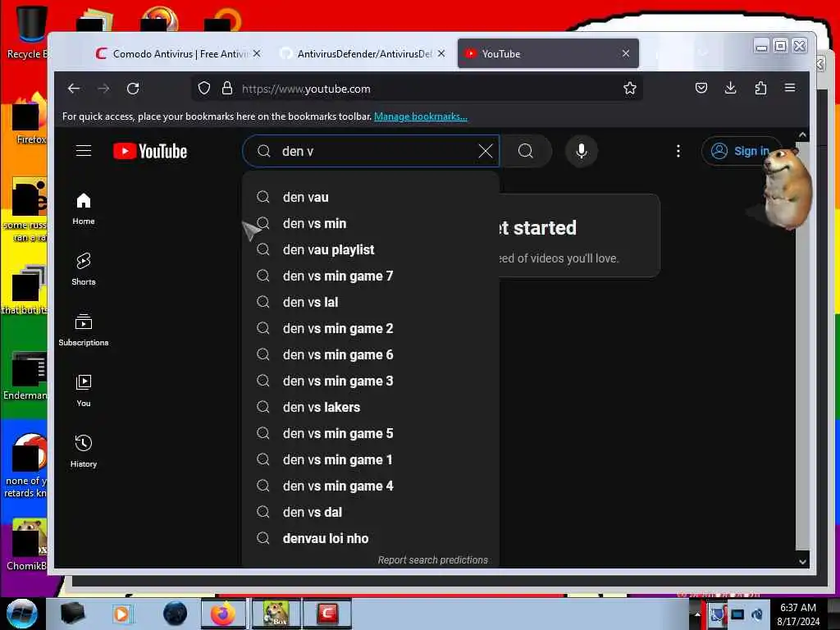Open media player taskbar icon

click(122, 614)
